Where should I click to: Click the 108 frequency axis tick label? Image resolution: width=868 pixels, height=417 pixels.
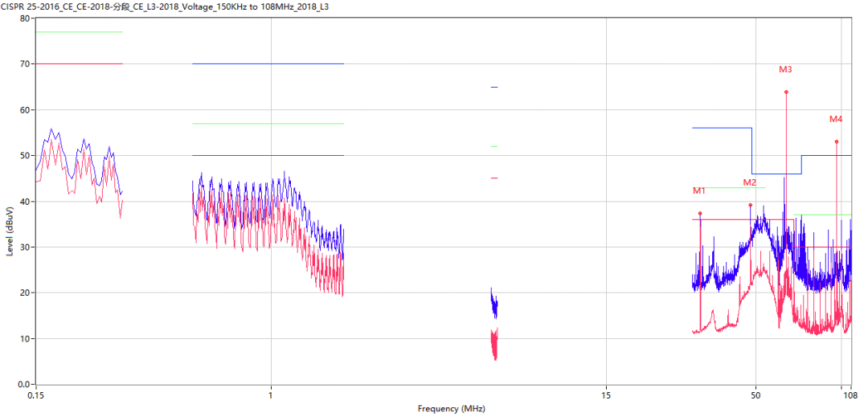850,395
